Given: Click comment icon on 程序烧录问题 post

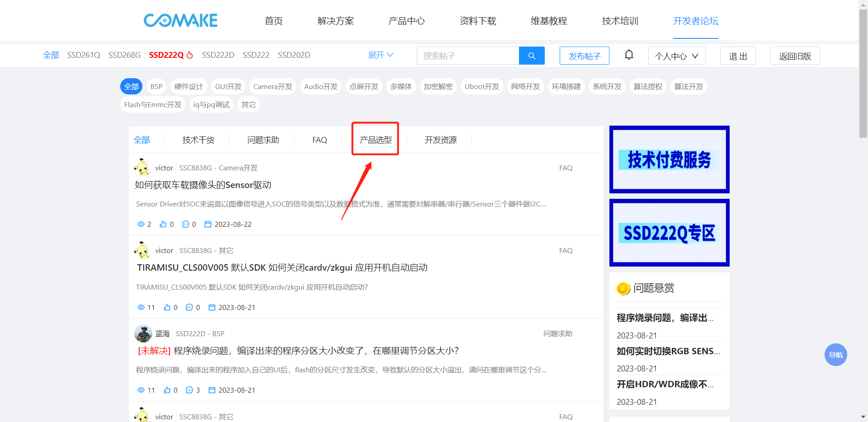Looking at the screenshot, I should pos(189,390).
